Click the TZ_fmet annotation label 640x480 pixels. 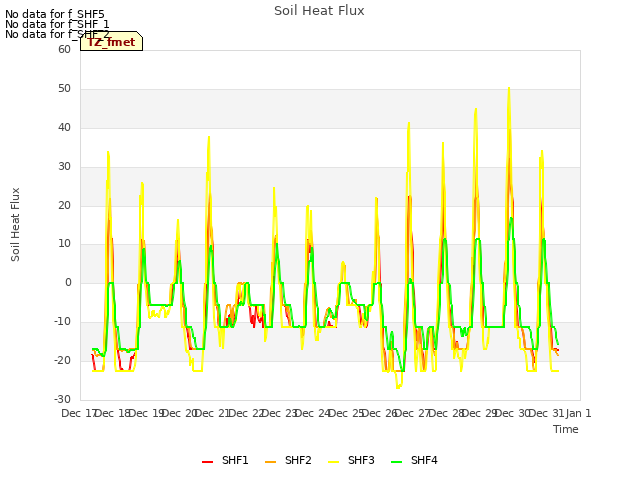tap(111, 42)
